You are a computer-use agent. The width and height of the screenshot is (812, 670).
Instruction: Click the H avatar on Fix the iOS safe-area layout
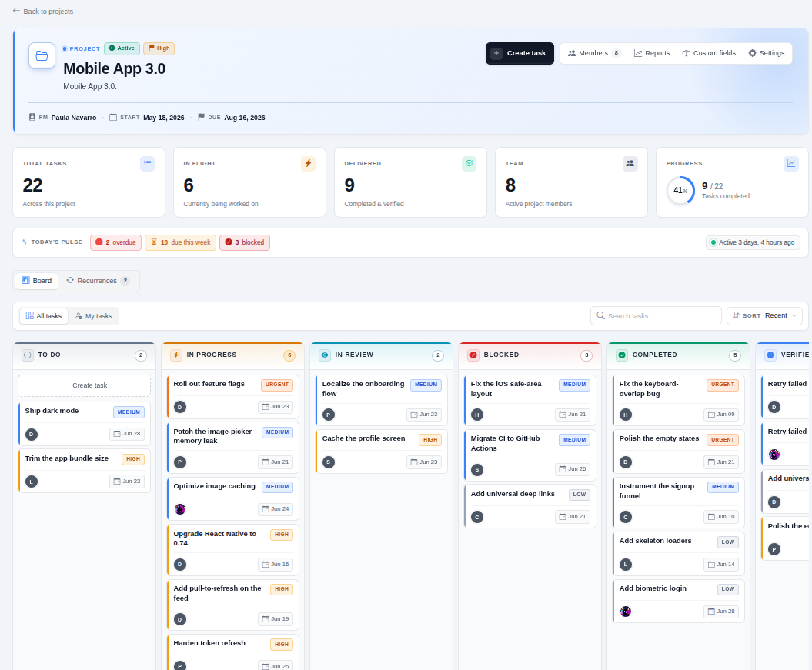pyautogui.click(x=477, y=415)
